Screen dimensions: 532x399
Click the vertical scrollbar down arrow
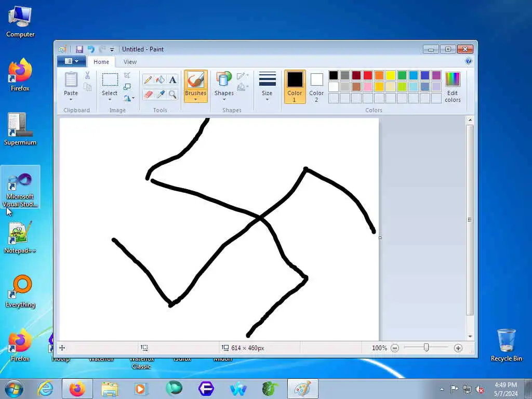[470, 337]
